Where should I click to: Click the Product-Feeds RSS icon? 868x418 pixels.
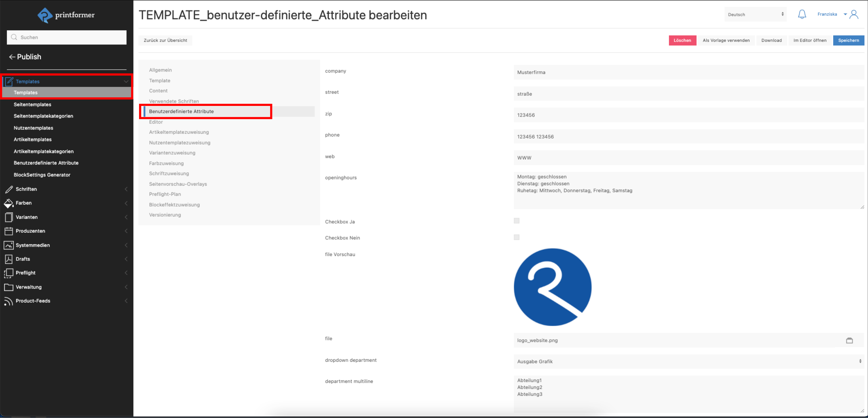tap(8, 301)
